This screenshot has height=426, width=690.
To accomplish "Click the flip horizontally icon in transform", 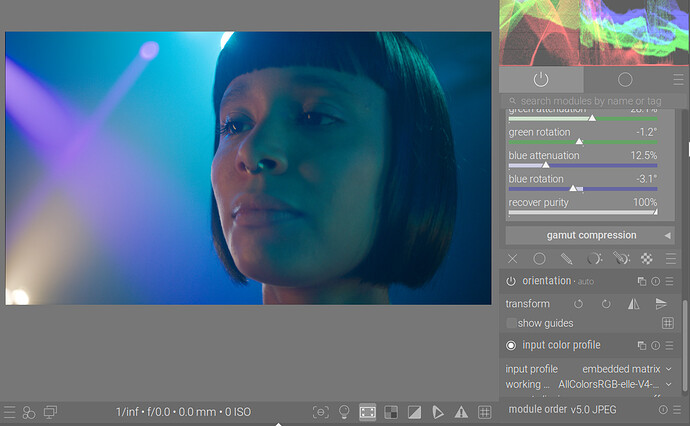I will coord(633,304).
